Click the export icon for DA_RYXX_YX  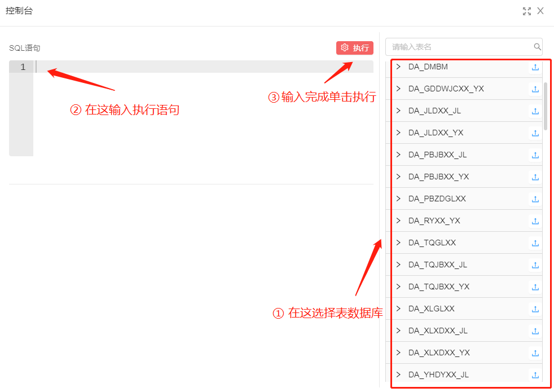[x=535, y=221]
